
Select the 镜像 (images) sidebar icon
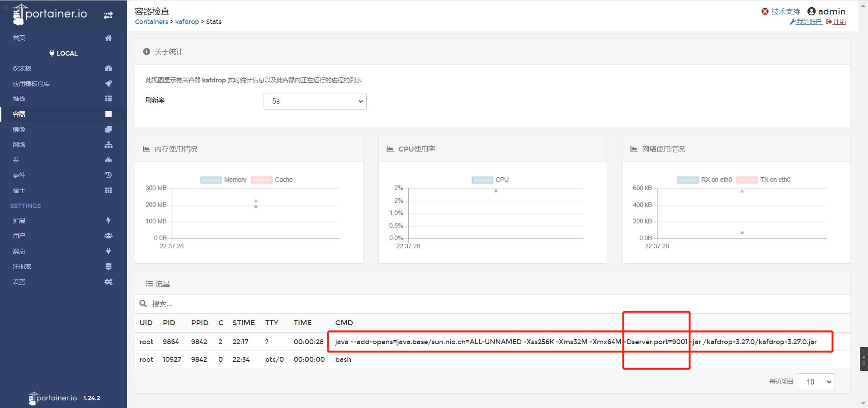[x=108, y=129]
